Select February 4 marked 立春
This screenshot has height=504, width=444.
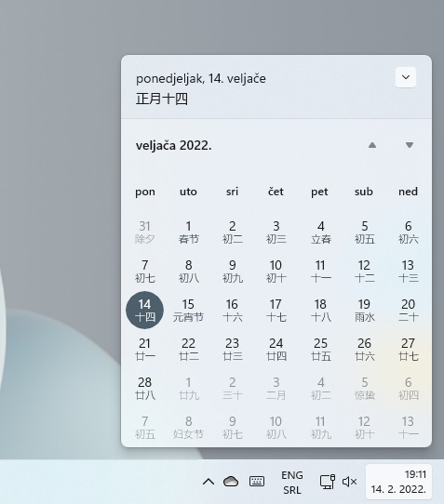[320, 232]
